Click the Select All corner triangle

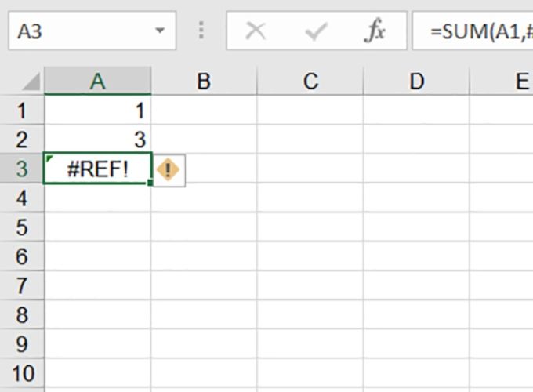click(31, 82)
